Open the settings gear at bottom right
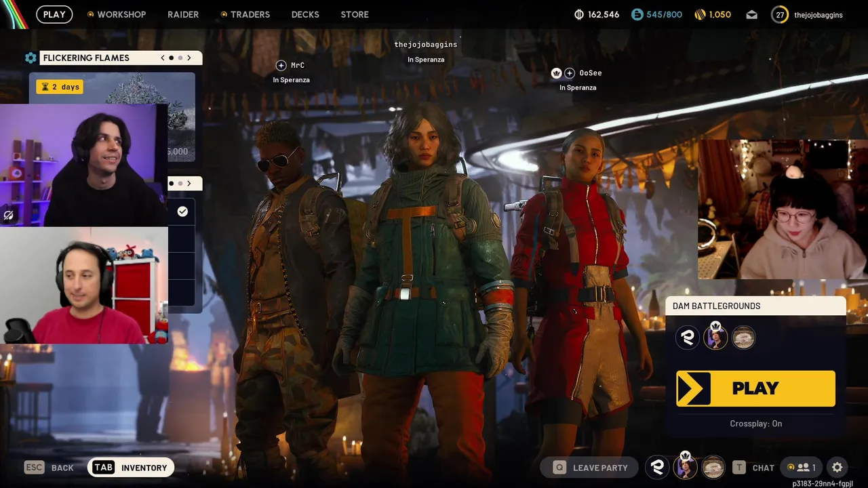The height and width of the screenshot is (488, 868). click(x=837, y=467)
